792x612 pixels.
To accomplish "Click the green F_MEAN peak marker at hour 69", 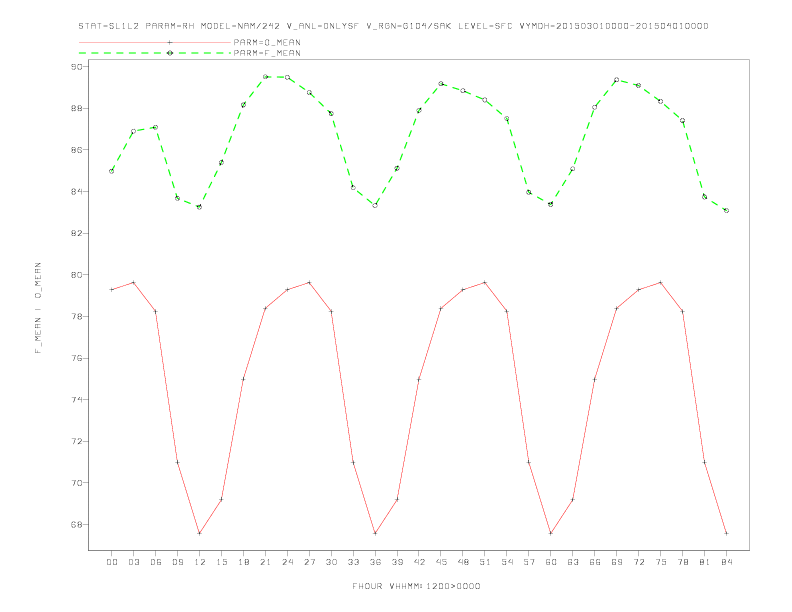I will pos(617,80).
